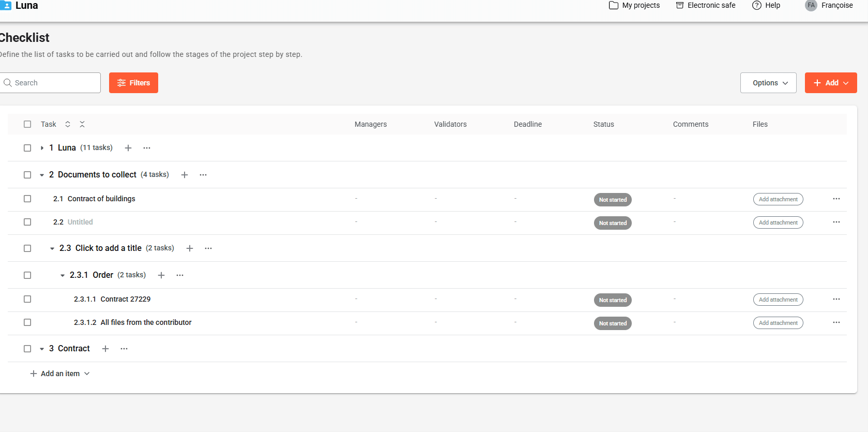The width and height of the screenshot is (868, 432).
Task: Go to Electronic safe in top navigation
Action: (x=706, y=6)
